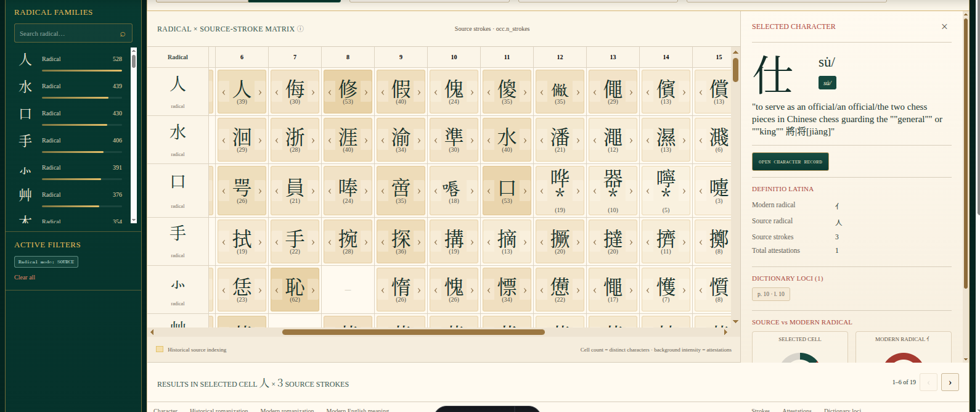Click next chevron in the 人 (39) cell
980x412 pixels.
tap(260, 92)
